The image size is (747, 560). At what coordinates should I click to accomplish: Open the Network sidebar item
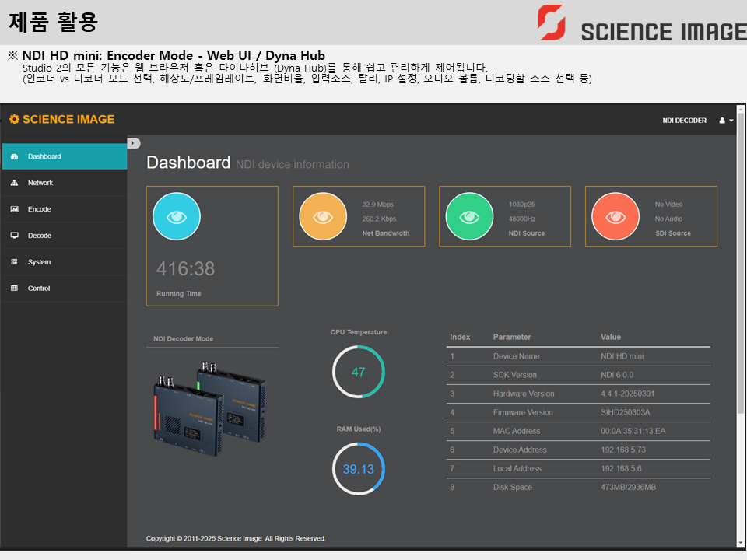pos(65,183)
